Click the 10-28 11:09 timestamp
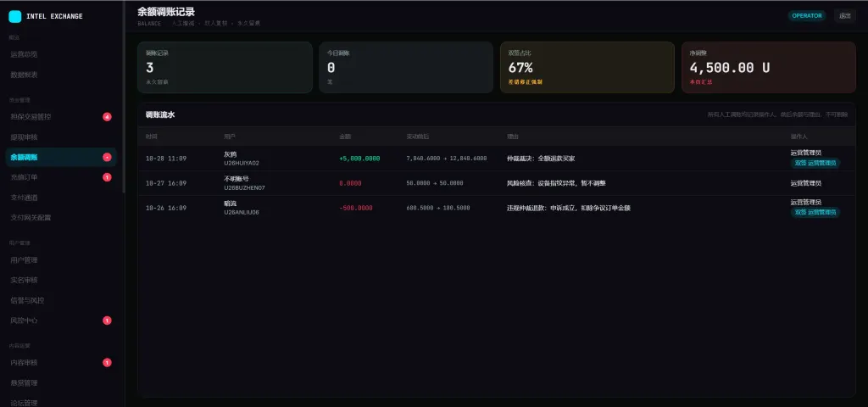 (x=166, y=159)
